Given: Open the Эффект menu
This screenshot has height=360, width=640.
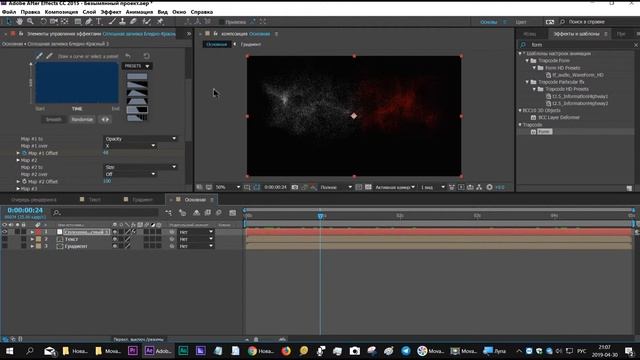Looking at the screenshot, I should click(x=111, y=12).
